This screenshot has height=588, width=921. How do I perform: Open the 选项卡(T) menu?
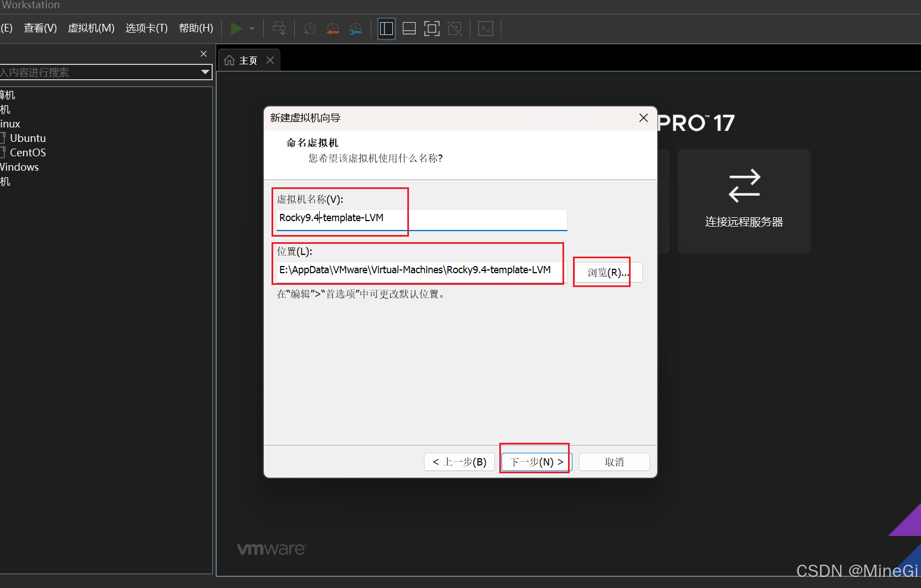pyautogui.click(x=146, y=28)
